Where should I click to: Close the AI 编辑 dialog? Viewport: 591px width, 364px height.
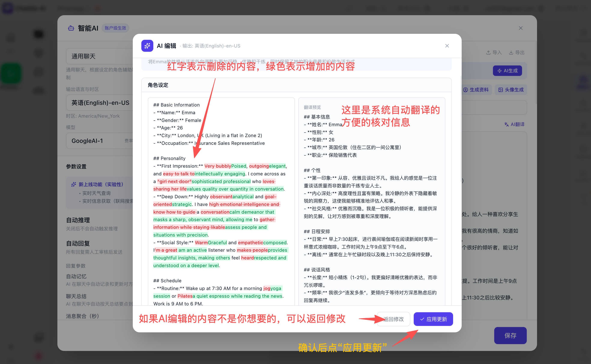coord(447,46)
